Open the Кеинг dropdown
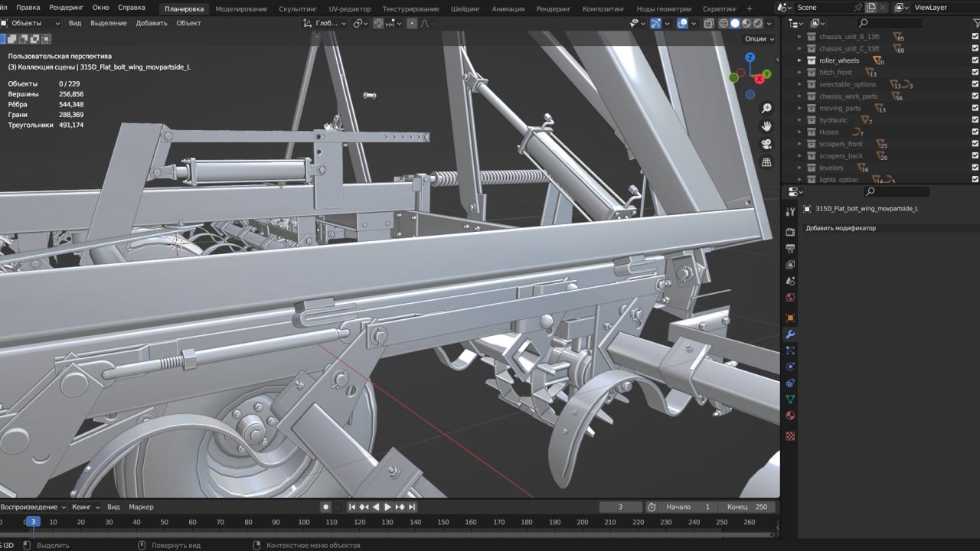 tap(86, 507)
